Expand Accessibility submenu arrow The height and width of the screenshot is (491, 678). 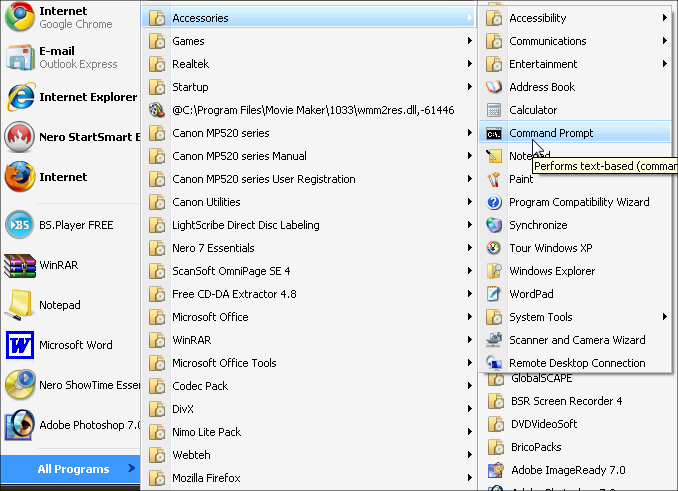pos(665,18)
